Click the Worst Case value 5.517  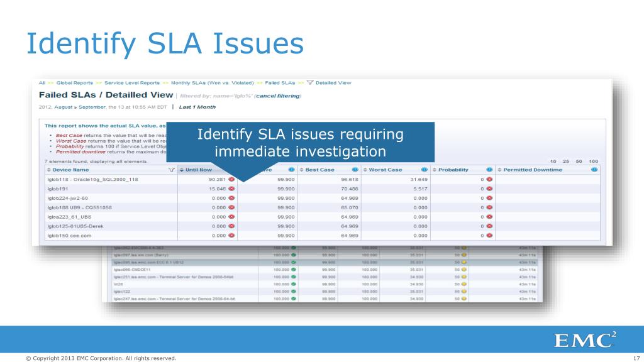pos(420,189)
